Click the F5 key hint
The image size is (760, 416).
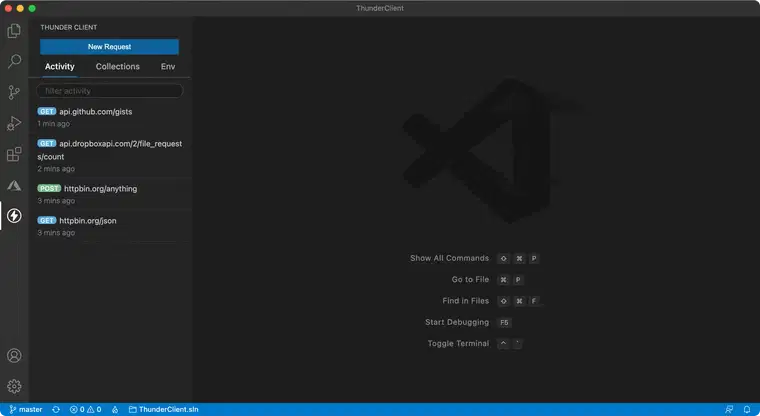point(504,322)
